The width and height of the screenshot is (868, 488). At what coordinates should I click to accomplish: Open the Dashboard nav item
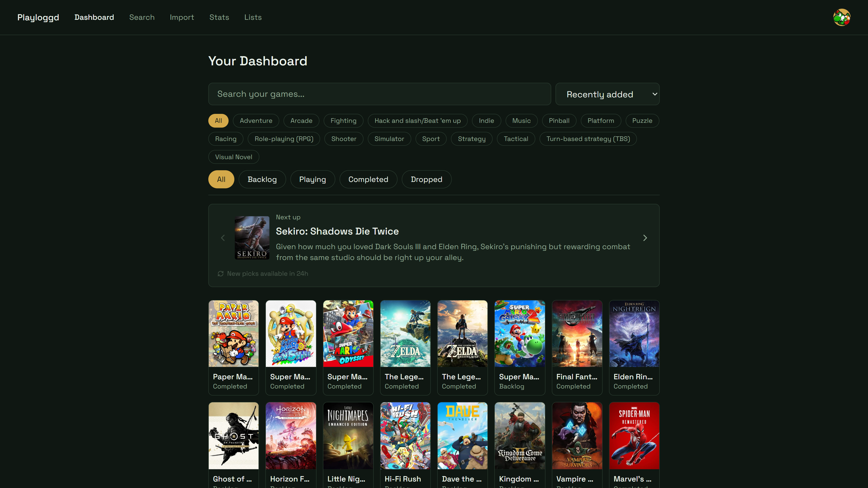coord(94,17)
